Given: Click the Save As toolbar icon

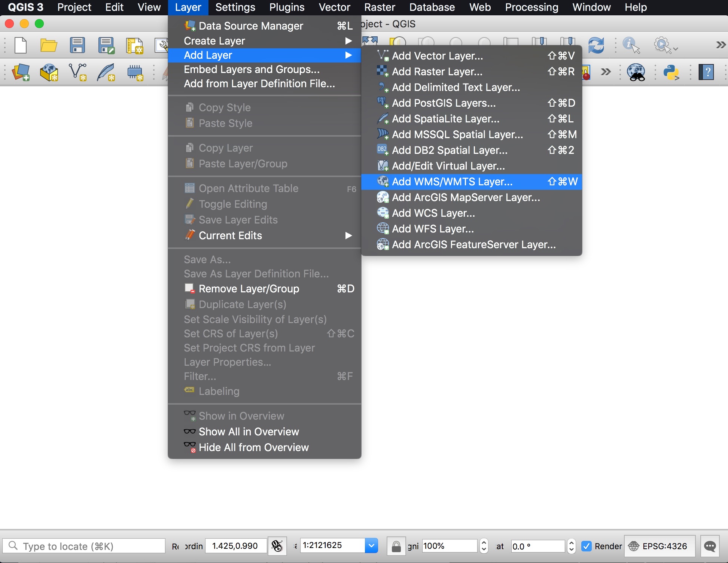Looking at the screenshot, I should pyautogui.click(x=106, y=45).
